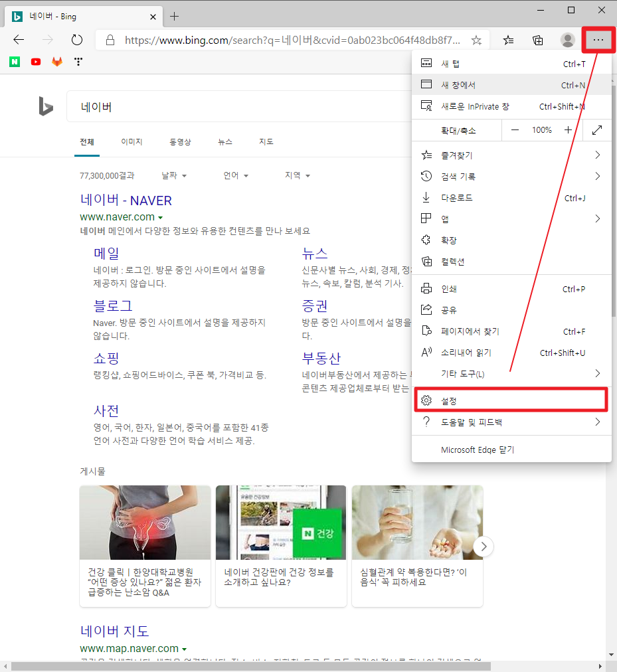This screenshot has height=672, width=617.
Task: Open 컬렉션 menu item
Action: [511, 262]
